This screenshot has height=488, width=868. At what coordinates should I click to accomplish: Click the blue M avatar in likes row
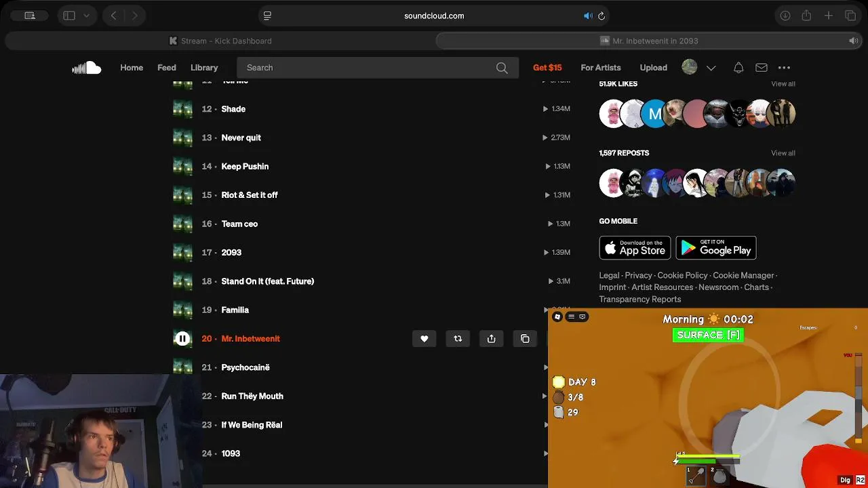(654, 114)
